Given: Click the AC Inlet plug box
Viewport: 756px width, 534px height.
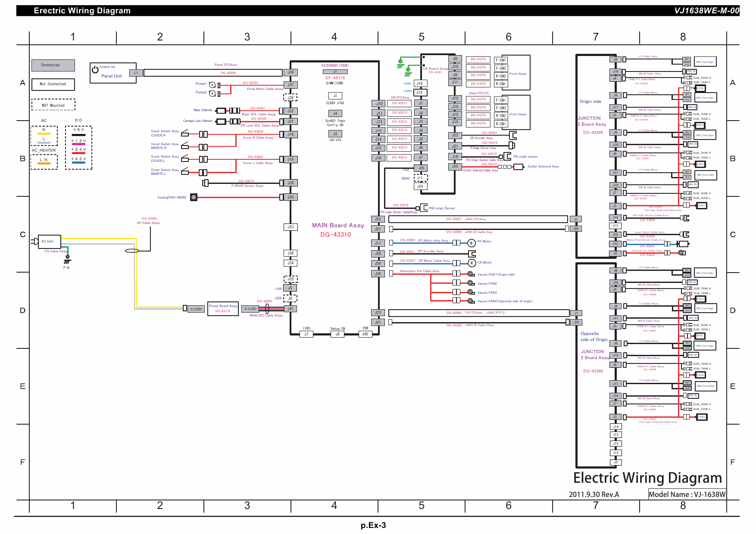Looking at the screenshot, I should click(50, 242).
